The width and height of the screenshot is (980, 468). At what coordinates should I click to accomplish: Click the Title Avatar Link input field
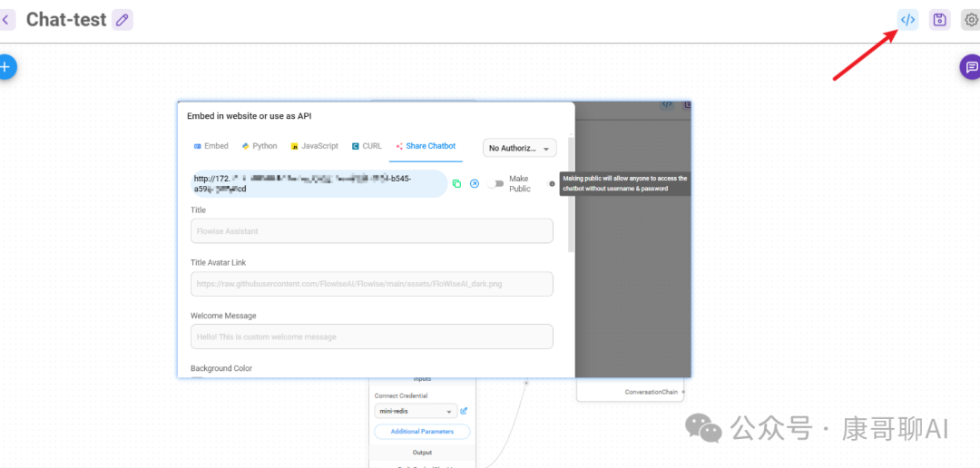(372, 284)
